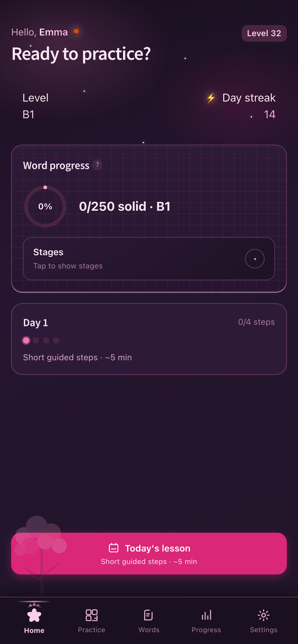Open the Progress bar chart icon

[206, 615]
